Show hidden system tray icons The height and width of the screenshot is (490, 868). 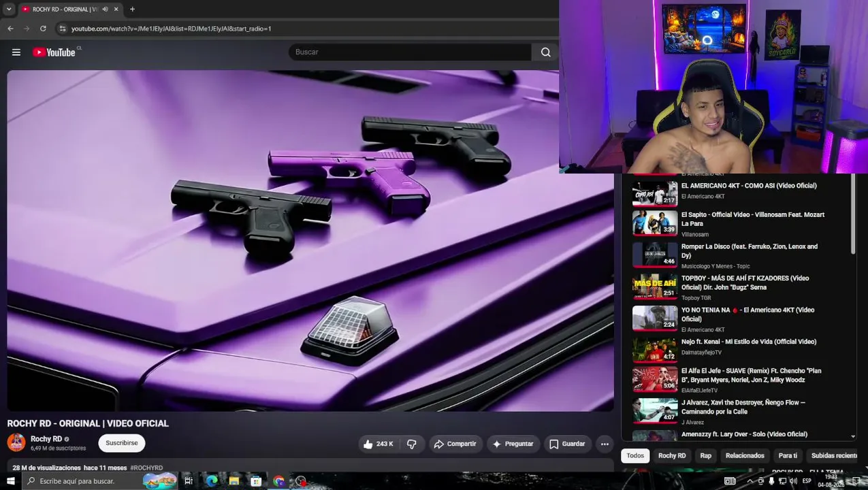[750, 481]
